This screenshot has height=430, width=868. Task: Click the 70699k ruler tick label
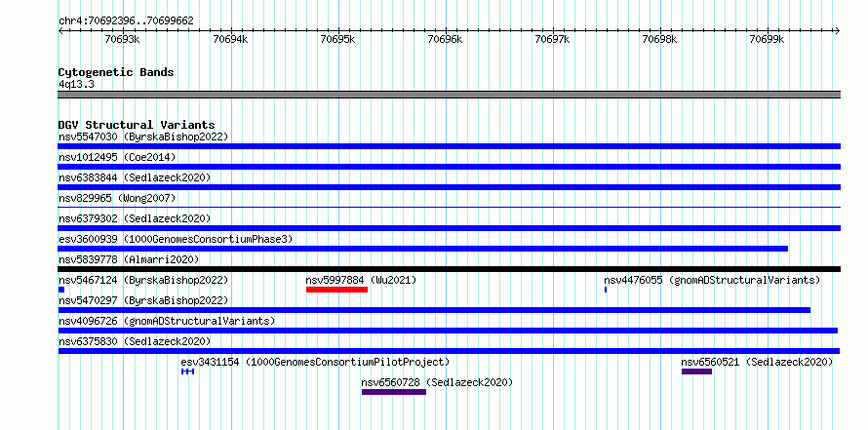[767, 39]
